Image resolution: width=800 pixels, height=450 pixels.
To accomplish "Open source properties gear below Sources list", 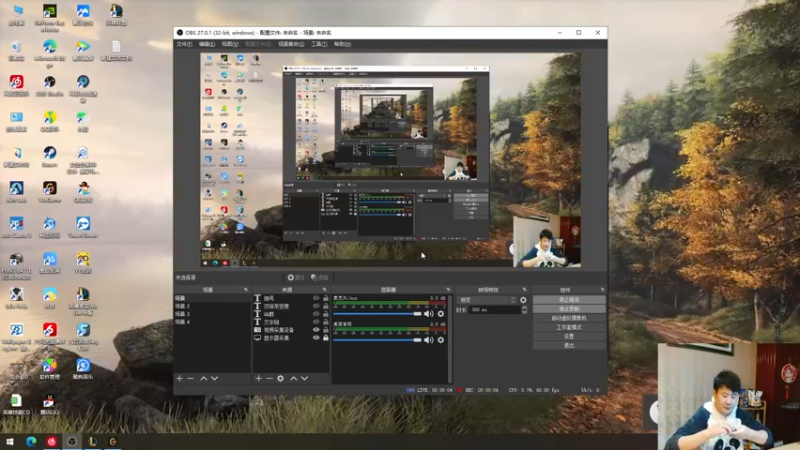I will [x=281, y=379].
